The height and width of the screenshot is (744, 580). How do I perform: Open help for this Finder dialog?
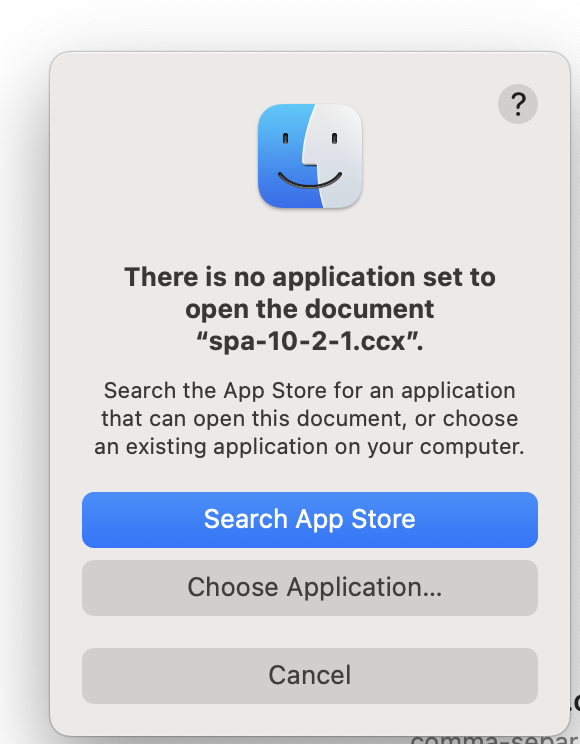[x=518, y=104]
